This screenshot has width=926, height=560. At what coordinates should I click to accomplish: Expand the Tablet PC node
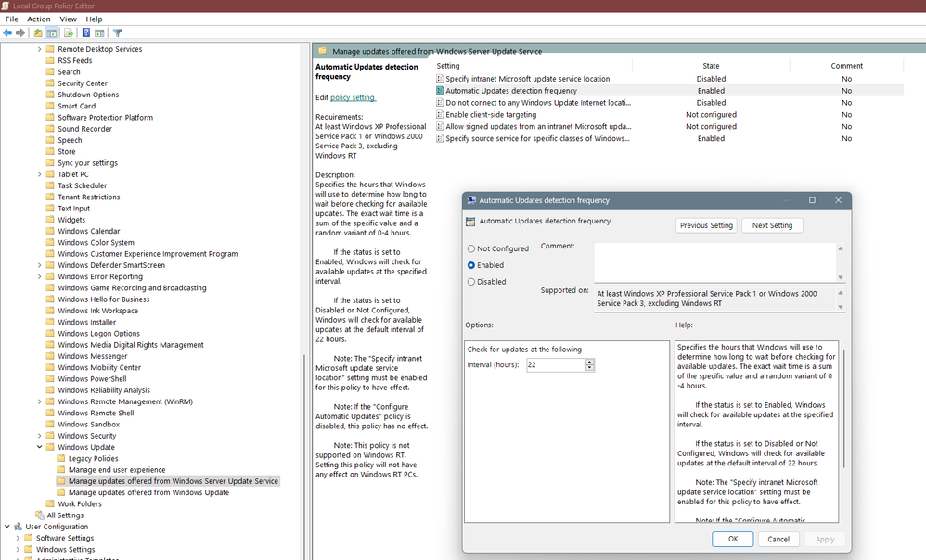coord(40,174)
